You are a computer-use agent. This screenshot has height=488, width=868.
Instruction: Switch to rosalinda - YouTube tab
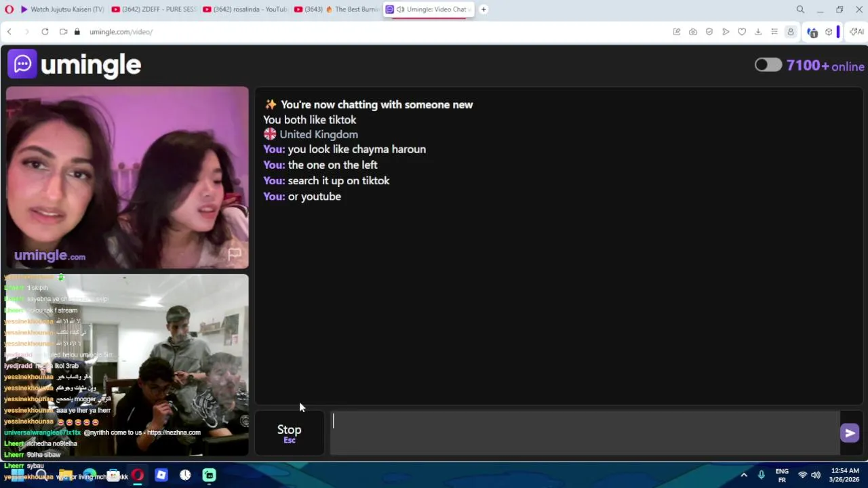[x=245, y=9]
